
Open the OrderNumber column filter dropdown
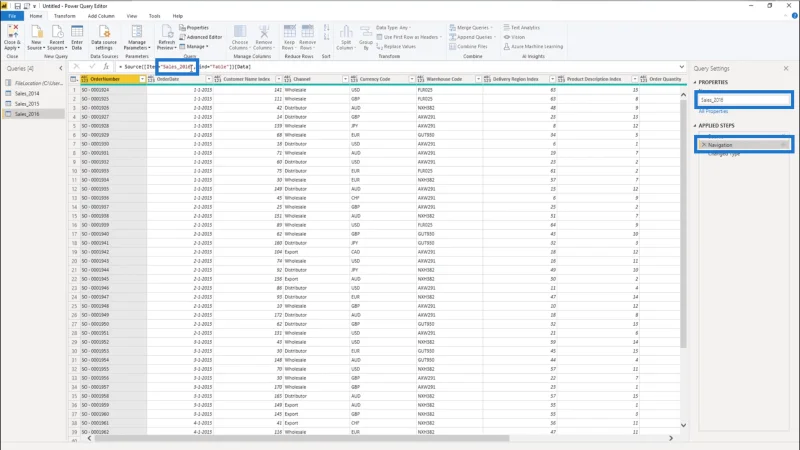coord(142,79)
